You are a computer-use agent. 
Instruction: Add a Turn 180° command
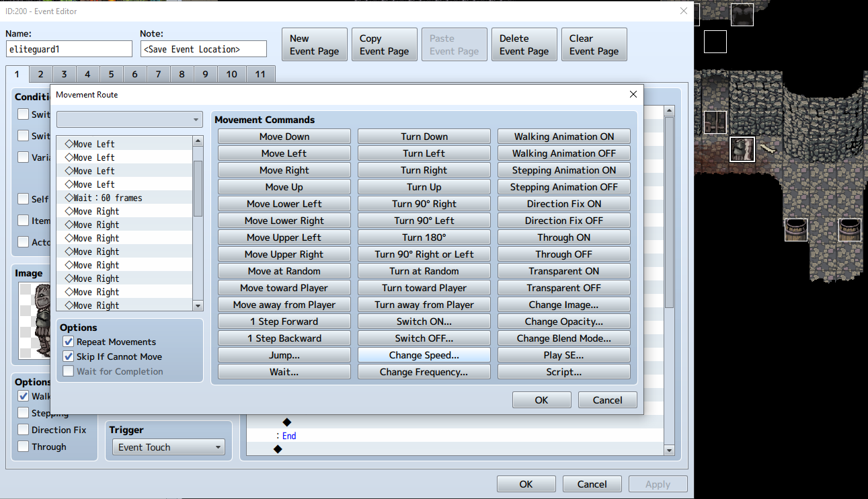point(424,237)
